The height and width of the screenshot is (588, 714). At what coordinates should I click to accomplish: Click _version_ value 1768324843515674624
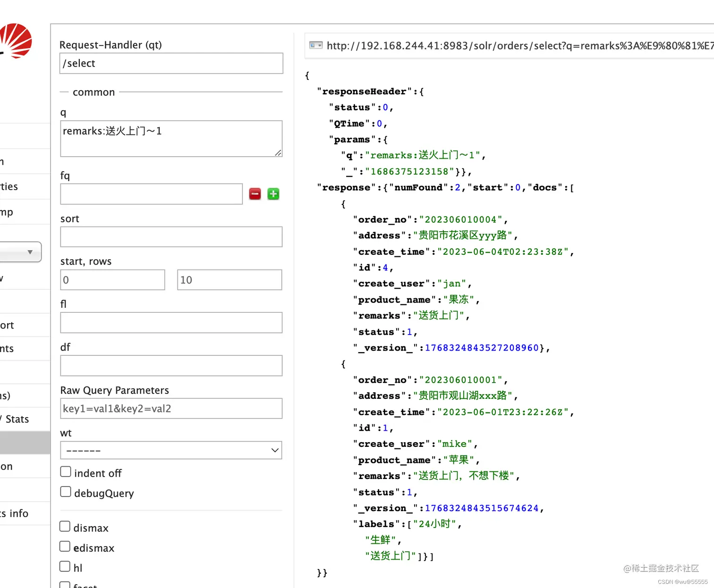click(482, 508)
